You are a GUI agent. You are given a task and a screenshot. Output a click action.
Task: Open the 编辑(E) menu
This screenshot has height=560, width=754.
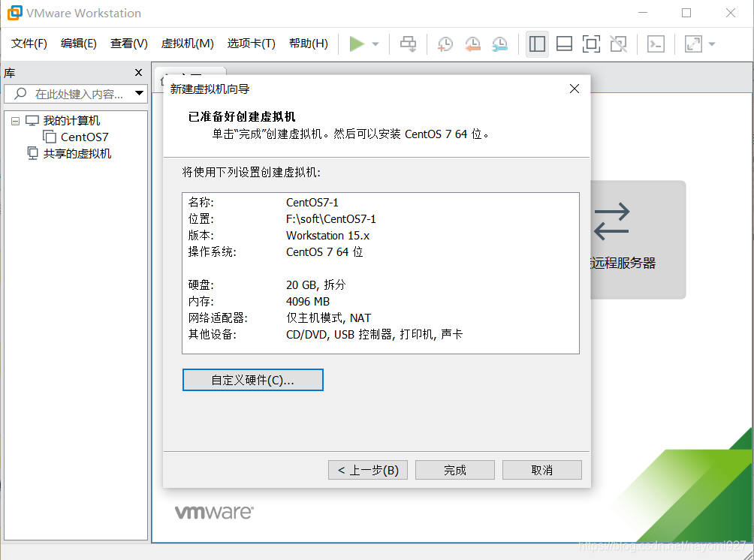click(78, 44)
